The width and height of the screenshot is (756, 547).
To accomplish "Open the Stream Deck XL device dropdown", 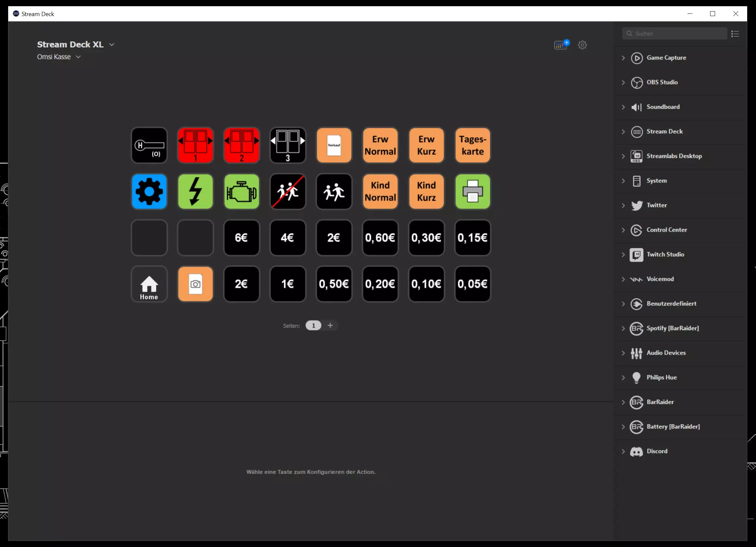I will click(112, 45).
